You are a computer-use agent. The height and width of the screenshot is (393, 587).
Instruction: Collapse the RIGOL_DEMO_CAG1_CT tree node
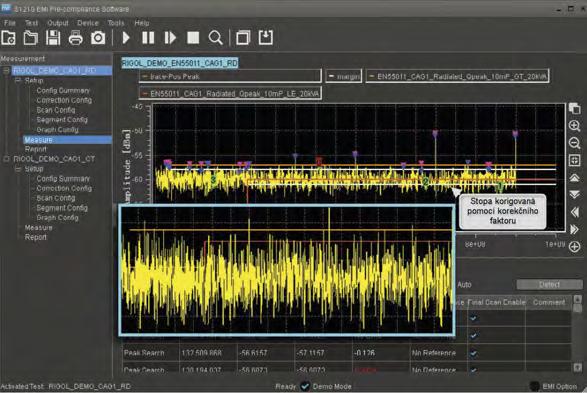pos(6,159)
